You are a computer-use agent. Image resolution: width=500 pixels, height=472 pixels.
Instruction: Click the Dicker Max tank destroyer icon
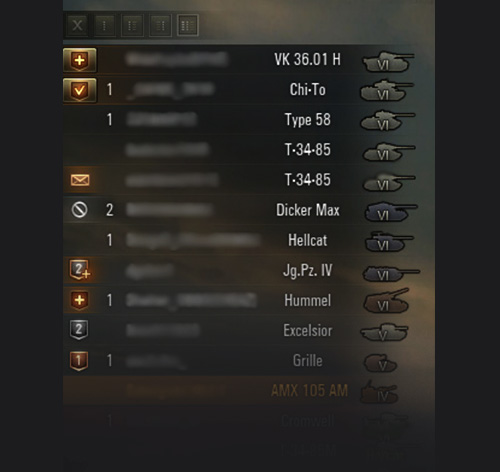[390, 211]
